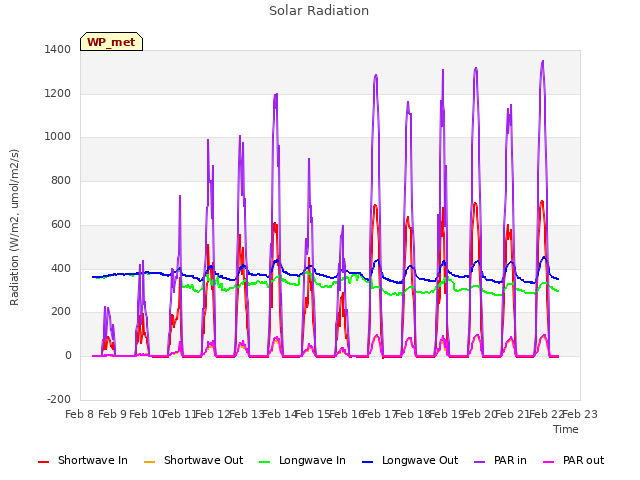
Task: Click the 400 y-axis tick label
Action: [61, 268]
